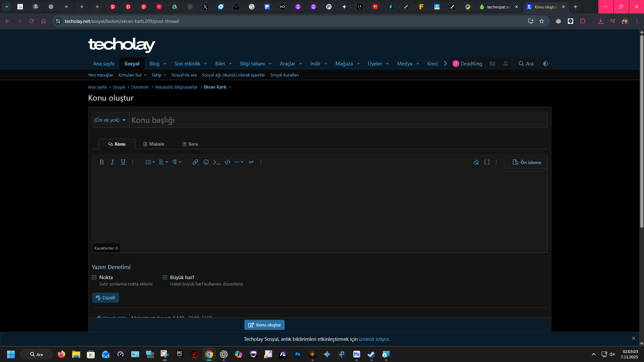
Task: Go to the browser home page icon
Action: pos(44,21)
